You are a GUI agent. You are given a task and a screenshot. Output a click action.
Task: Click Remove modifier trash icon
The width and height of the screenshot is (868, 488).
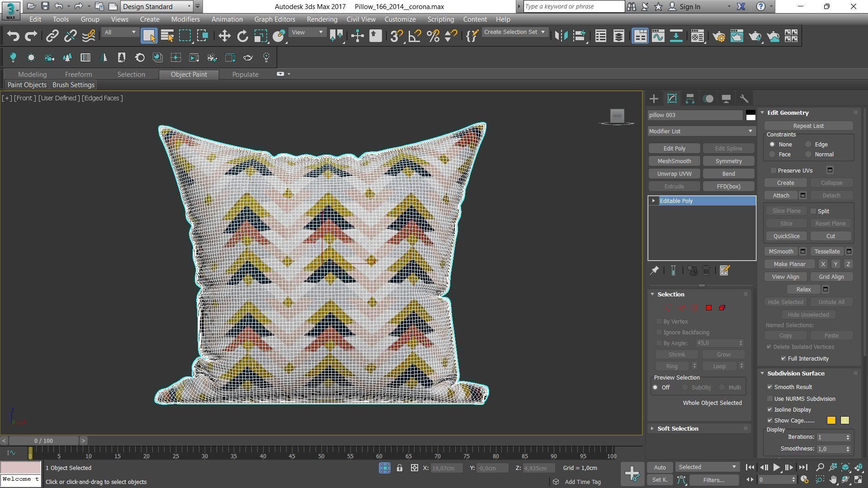[x=706, y=271]
